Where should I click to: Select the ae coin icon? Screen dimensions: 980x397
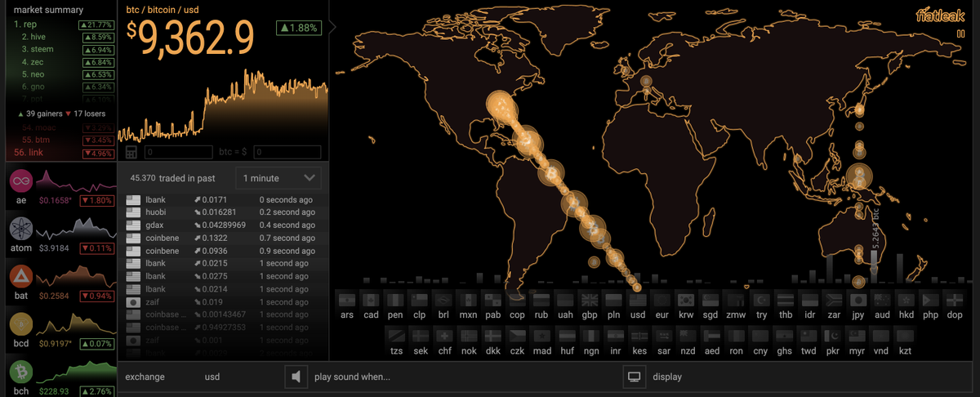tap(21, 179)
